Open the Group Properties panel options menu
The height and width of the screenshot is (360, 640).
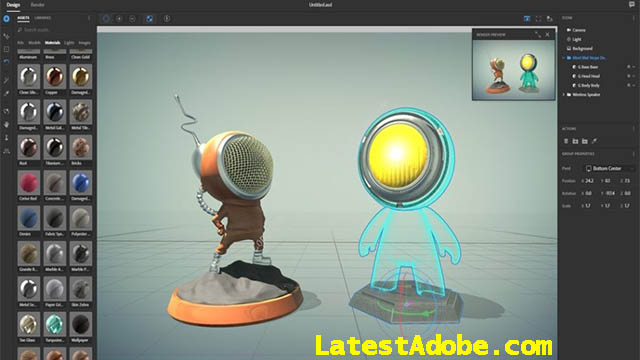click(634, 154)
